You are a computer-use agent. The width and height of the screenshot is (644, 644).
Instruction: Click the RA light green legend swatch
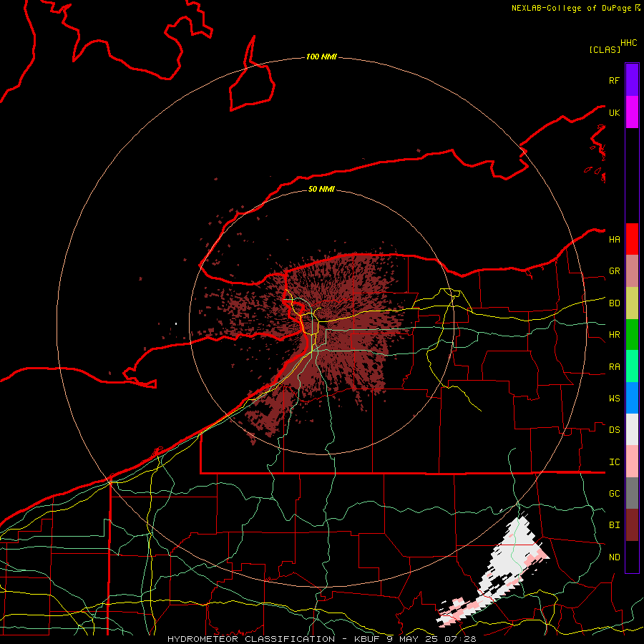632,366
